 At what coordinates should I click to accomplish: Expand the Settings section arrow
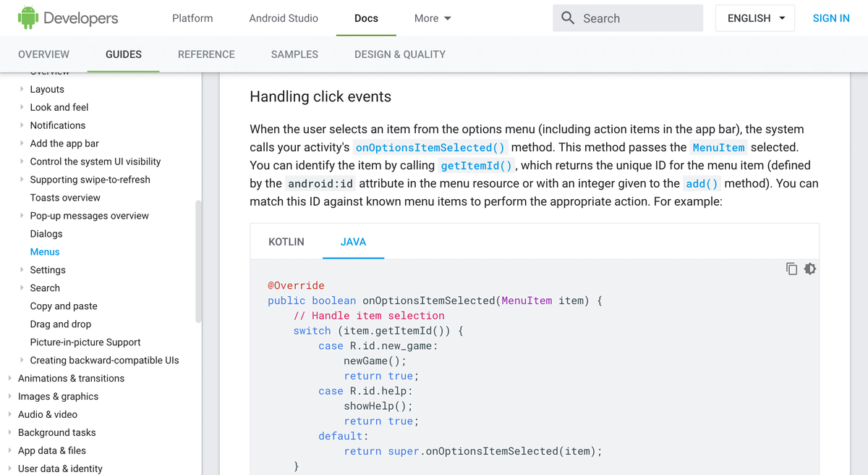click(x=22, y=270)
